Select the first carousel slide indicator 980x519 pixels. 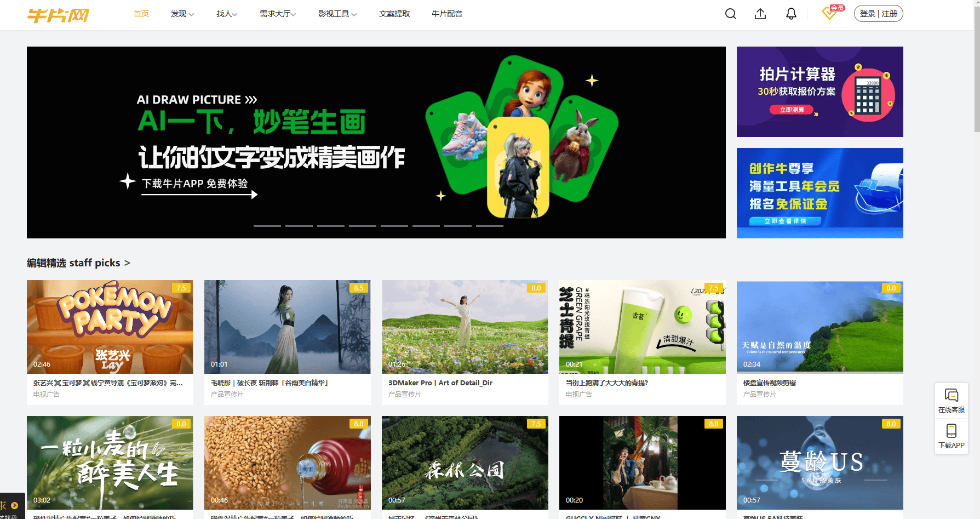(267, 226)
